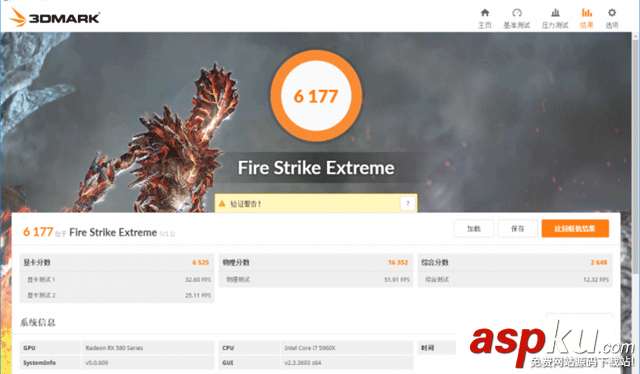The height and width of the screenshot is (374, 640).
Task: Select the 物理测试 row label
Action: click(x=238, y=280)
